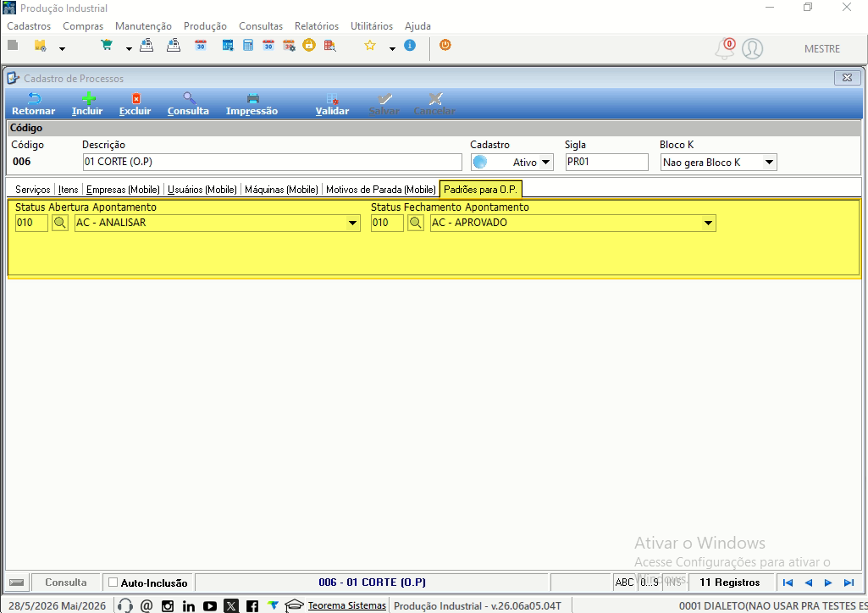
Task: Switch to the Usuários (Mobile) tab
Action: click(x=202, y=189)
